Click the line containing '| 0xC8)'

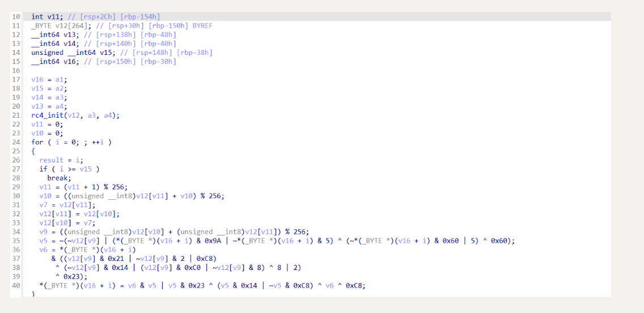(134, 259)
